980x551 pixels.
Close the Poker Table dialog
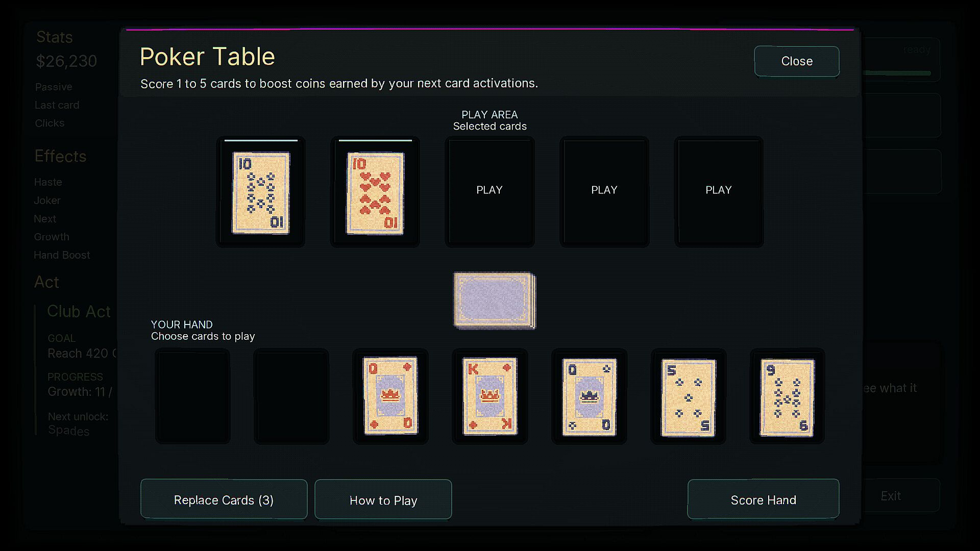797,61
